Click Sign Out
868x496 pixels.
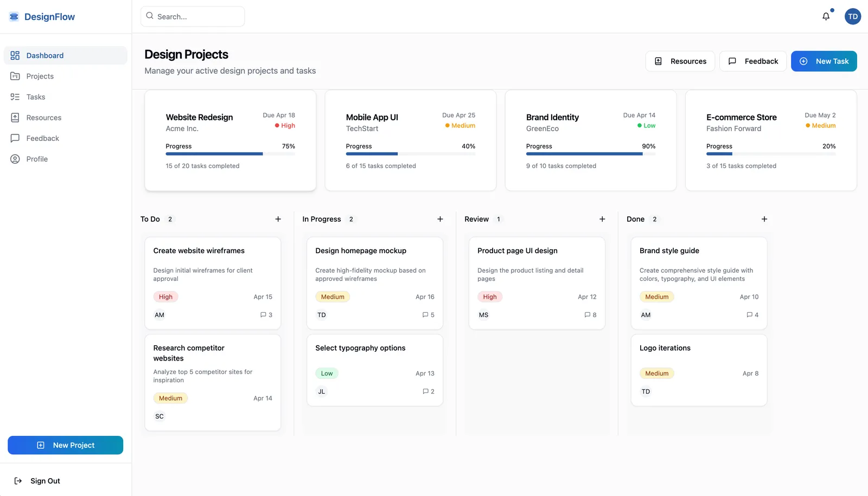[x=37, y=481]
